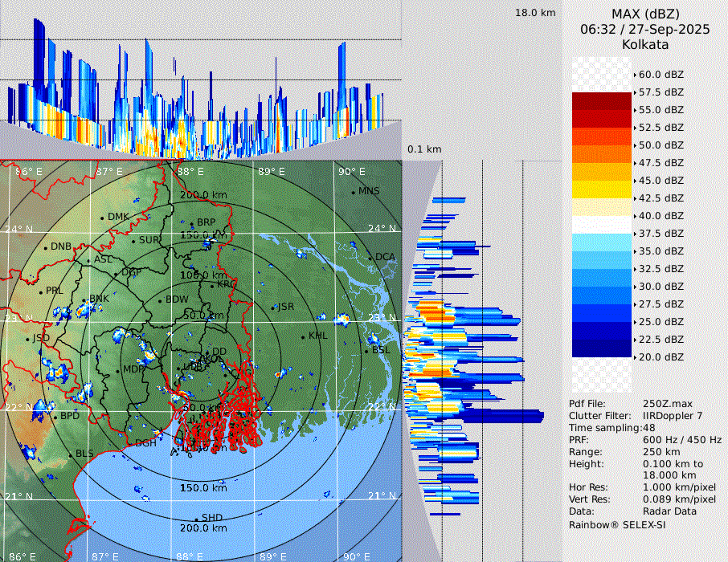Image resolution: width=728 pixels, height=562 pixels.
Task: Click the DMK station marker on map
Action: [x=103, y=218]
